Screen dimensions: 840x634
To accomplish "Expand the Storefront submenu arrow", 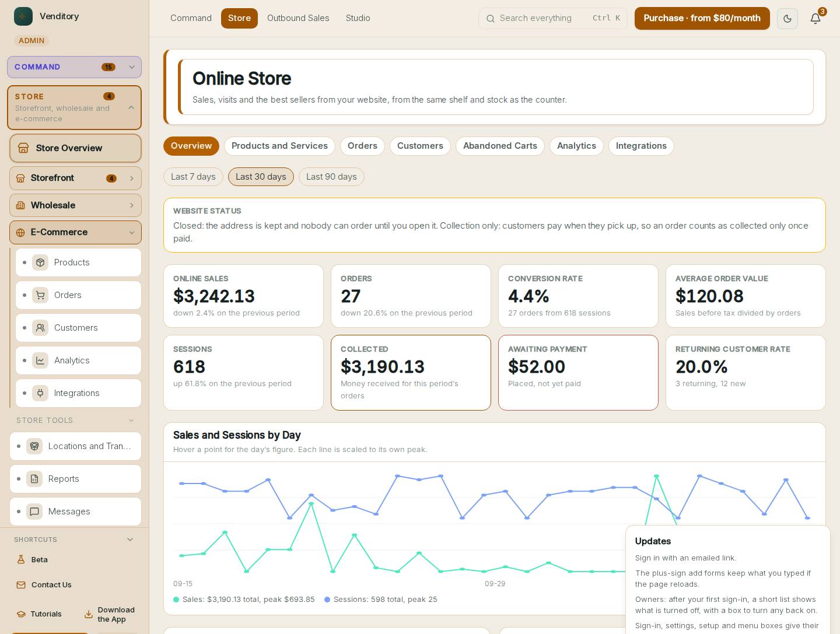I will click(x=132, y=178).
